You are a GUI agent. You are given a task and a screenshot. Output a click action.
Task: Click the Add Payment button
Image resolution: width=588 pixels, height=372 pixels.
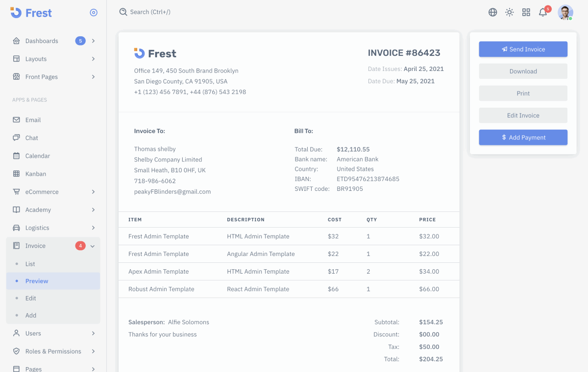(523, 137)
